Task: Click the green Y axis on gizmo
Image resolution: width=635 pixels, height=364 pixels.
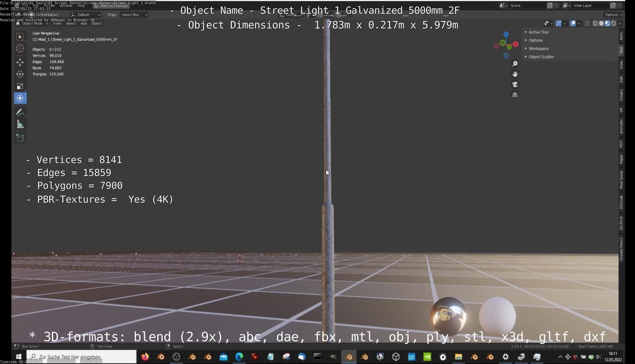Action: (x=509, y=47)
